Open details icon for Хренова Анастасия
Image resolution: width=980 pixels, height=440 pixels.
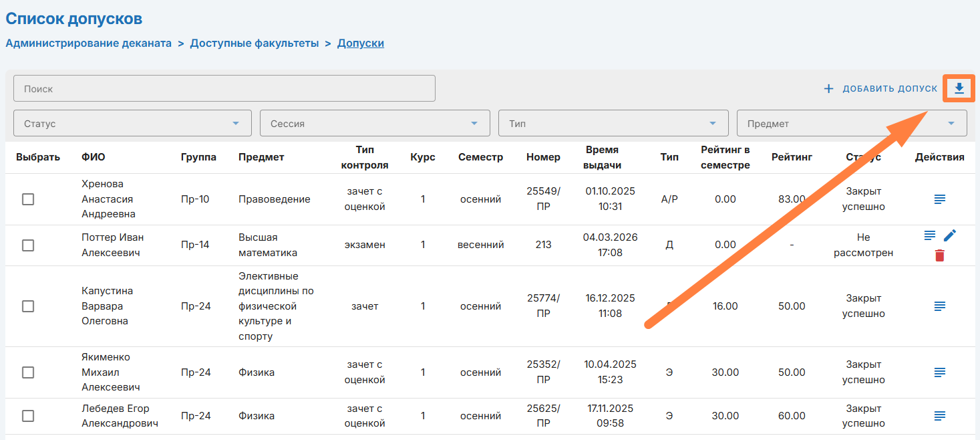pyautogui.click(x=939, y=199)
